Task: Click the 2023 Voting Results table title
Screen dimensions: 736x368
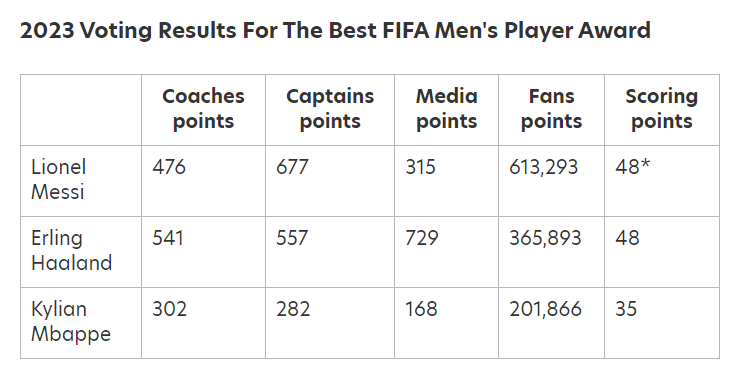Action: click(335, 31)
